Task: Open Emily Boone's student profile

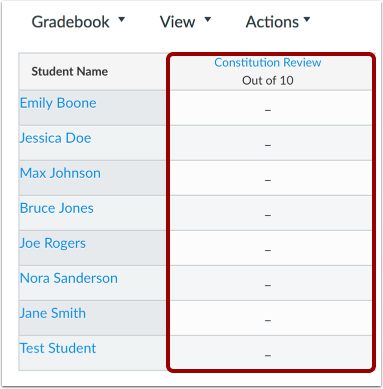Action: click(58, 103)
